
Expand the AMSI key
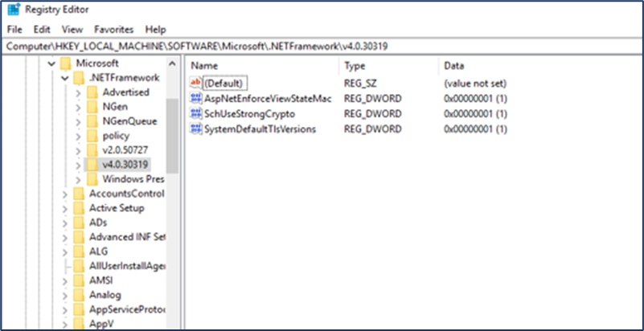[x=65, y=281]
